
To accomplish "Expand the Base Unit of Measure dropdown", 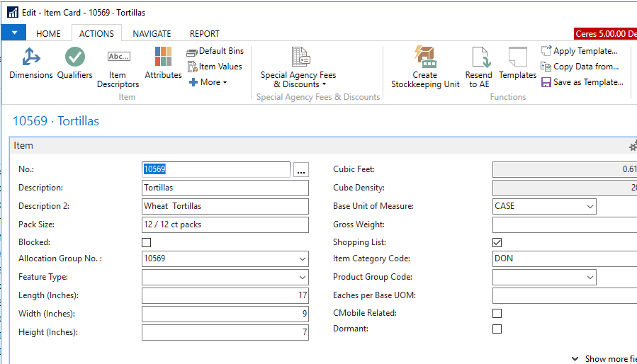I will pos(590,206).
